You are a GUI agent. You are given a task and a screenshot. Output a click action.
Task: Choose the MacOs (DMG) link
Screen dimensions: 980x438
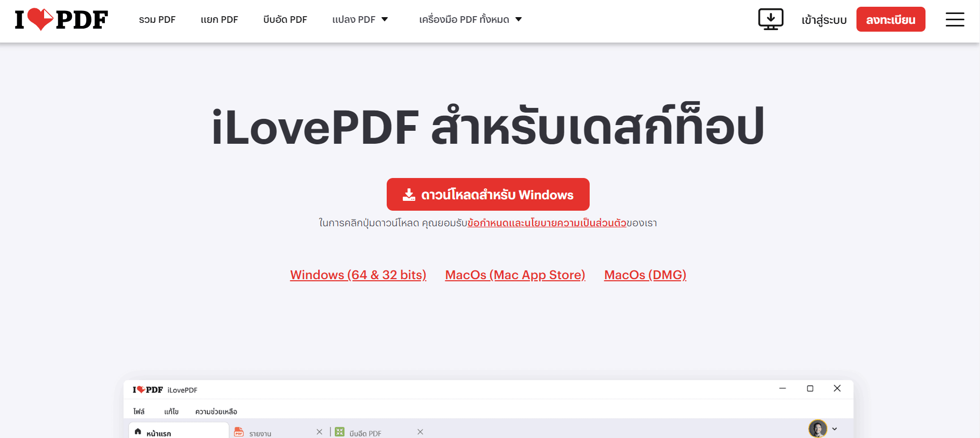(645, 275)
